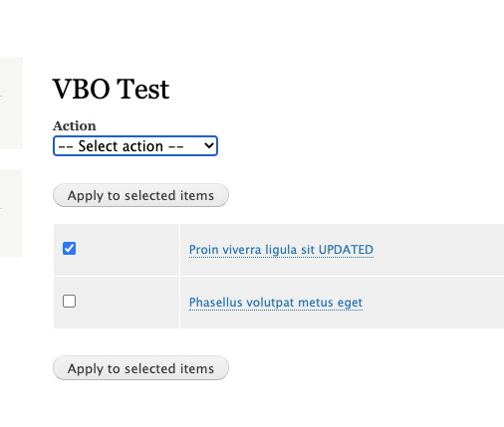Click blank area right of the Phasellus link
The height and width of the screenshot is (427, 504).
click(433, 303)
